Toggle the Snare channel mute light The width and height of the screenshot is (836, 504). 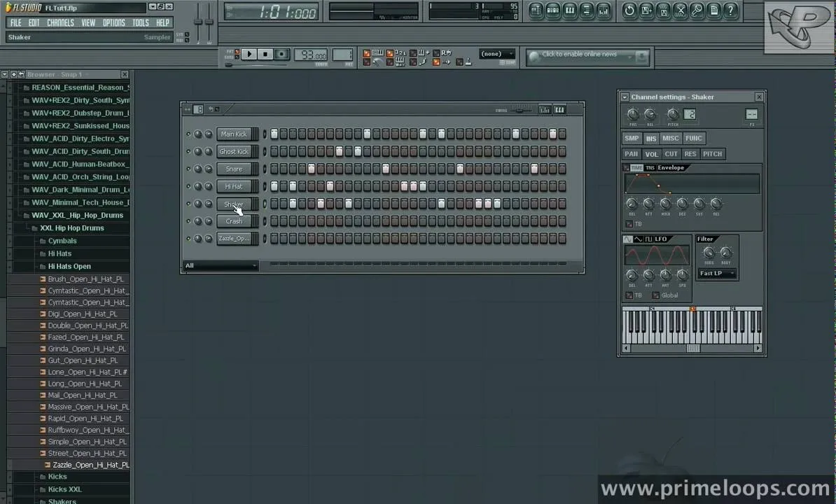(188, 169)
